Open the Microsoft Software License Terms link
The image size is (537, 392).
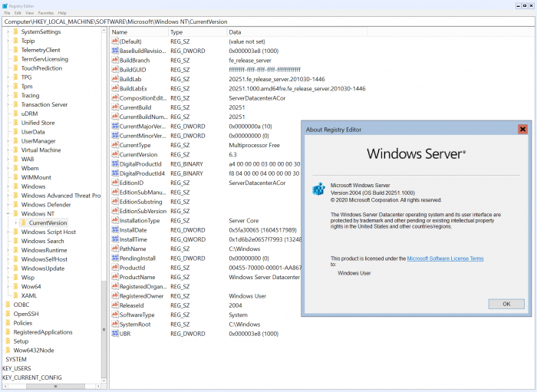[445, 259]
